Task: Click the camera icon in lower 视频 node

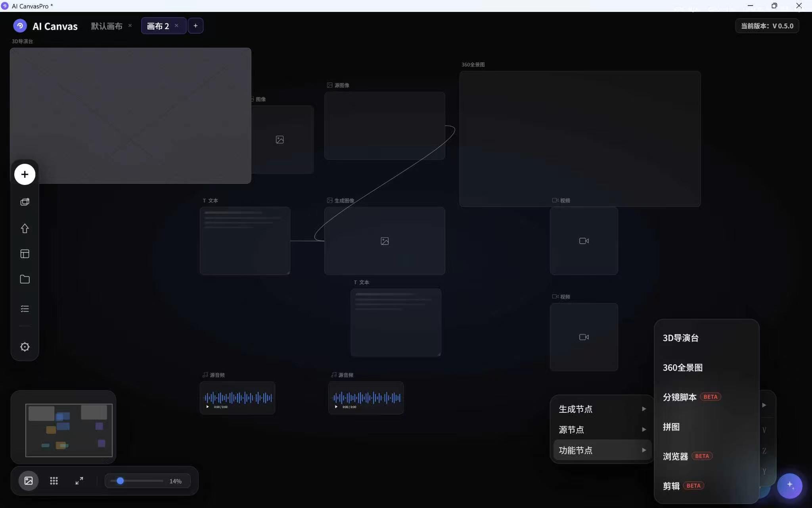Action: 584,337
